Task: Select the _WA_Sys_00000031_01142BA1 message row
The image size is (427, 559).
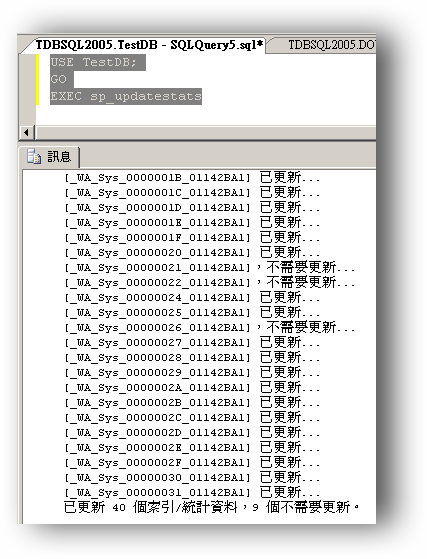Action: point(192,492)
